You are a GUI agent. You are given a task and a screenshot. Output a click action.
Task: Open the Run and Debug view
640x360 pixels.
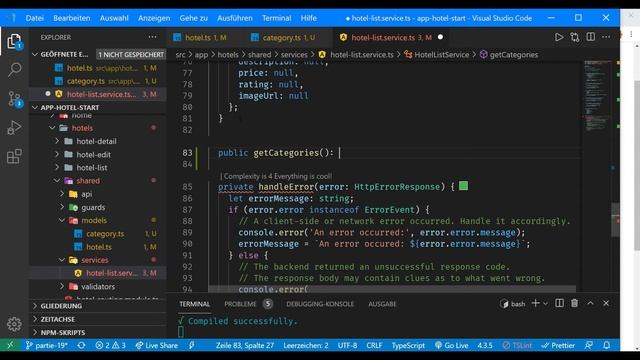tap(14, 128)
